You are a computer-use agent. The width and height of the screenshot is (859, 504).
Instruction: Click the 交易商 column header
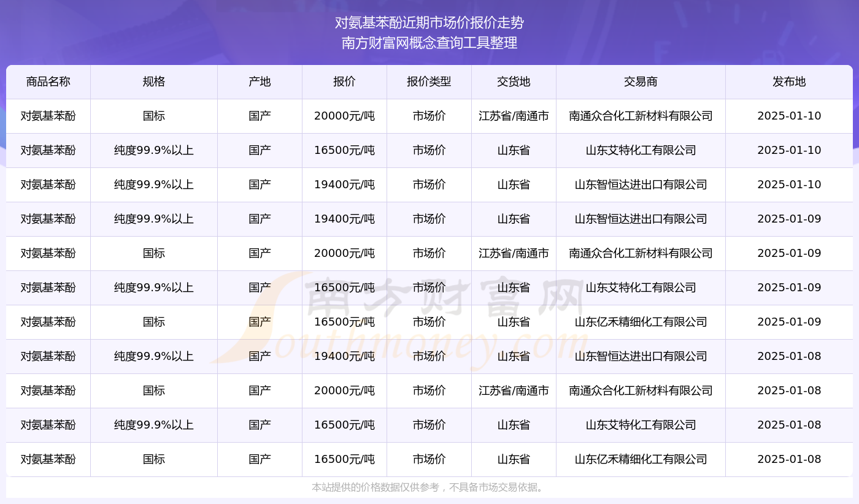[641, 82]
